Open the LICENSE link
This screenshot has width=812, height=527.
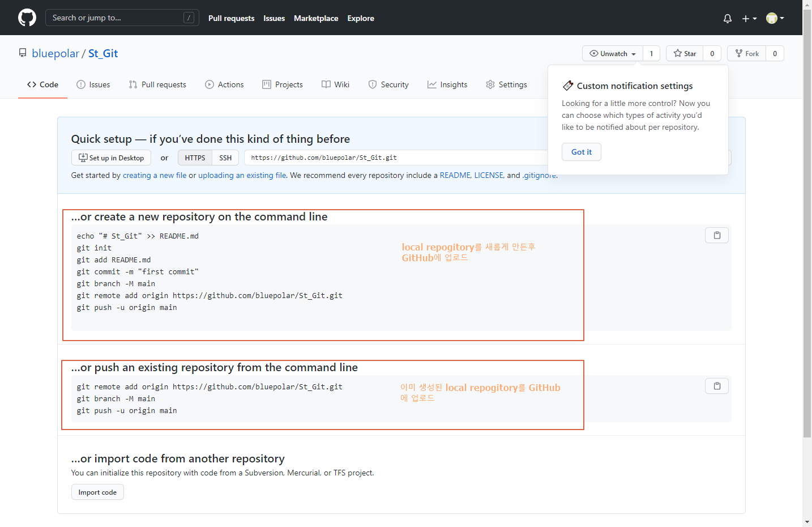coord(489,175)
